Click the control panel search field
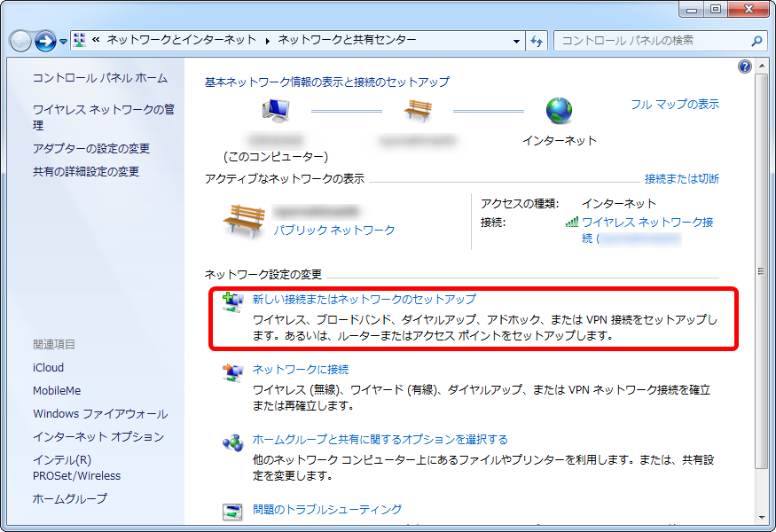 652,41
